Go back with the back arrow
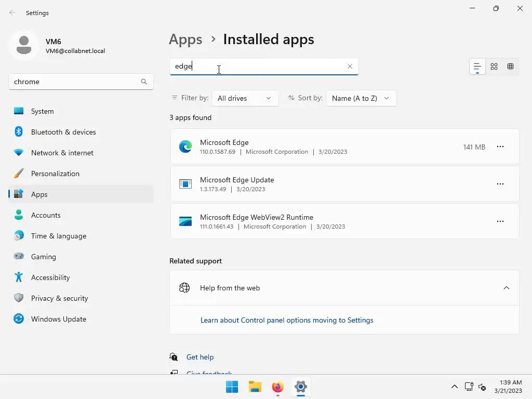Screen dimensions: 532x399 (12, 13)
